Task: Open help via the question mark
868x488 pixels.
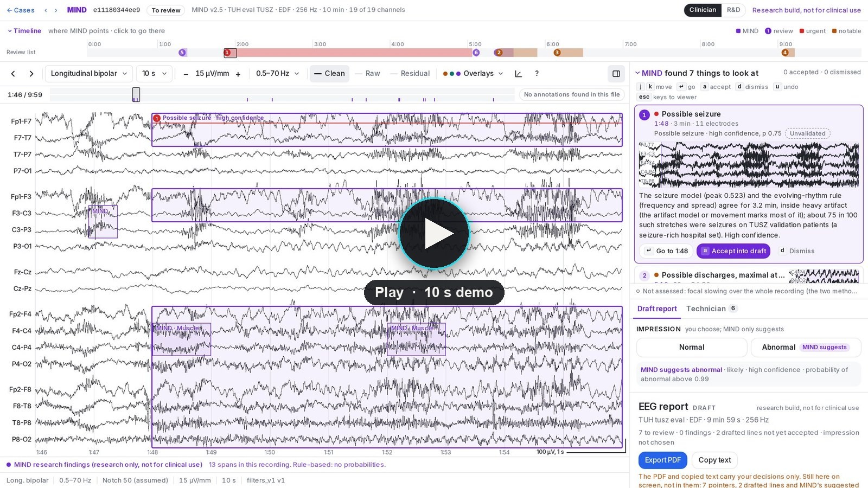Action: 537,74
